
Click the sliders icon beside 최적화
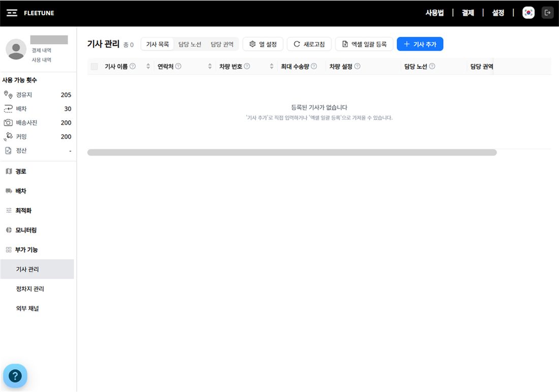[9, 211]
